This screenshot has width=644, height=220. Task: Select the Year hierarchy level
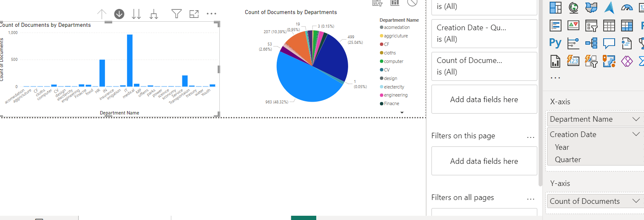click(562, 147)
